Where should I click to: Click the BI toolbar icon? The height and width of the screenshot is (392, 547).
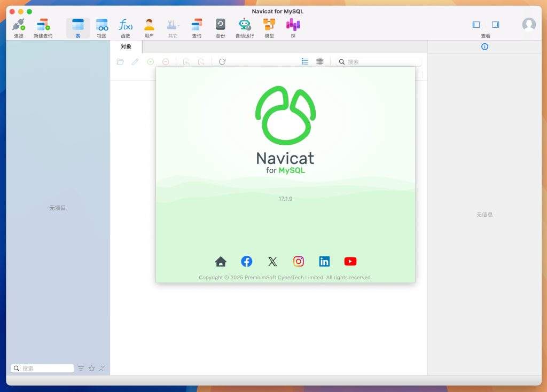point(293,28)
